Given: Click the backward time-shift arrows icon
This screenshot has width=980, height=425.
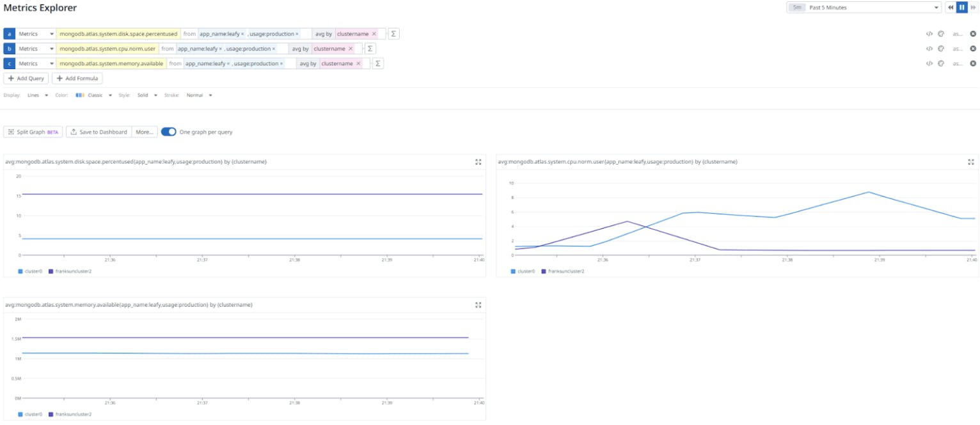Looking at the screenshot, I should point(951,7).
